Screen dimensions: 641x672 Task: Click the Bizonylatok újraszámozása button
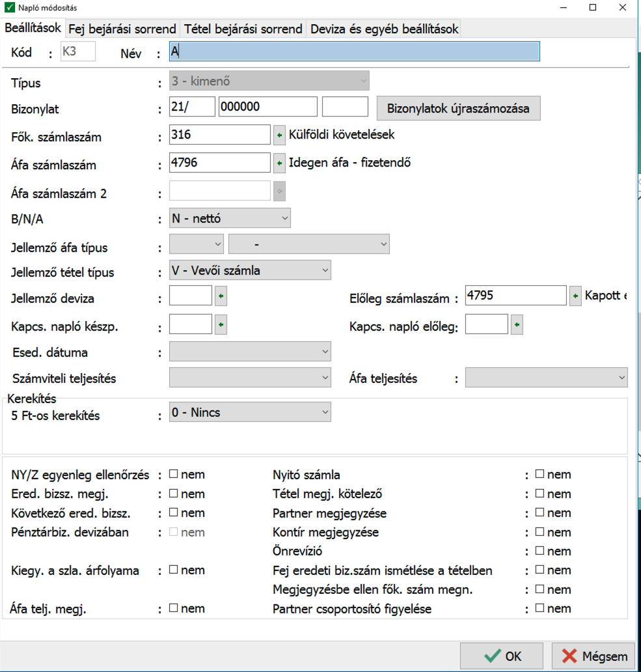[458, 109]
